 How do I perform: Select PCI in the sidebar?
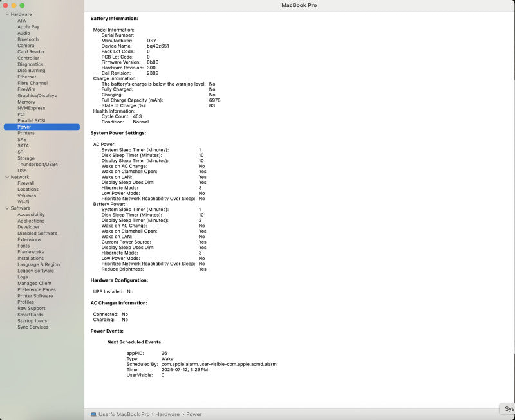coord(21,114)
